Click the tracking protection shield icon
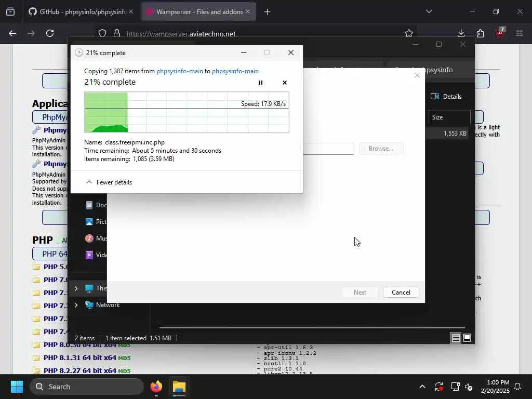The width and height of the screenshot is (532, 399). click(102, 33)
